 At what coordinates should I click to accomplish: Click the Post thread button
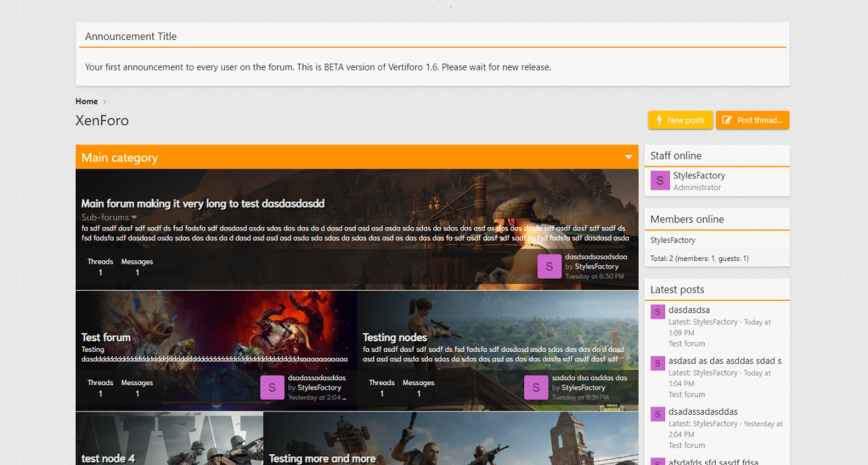[753, 120]
